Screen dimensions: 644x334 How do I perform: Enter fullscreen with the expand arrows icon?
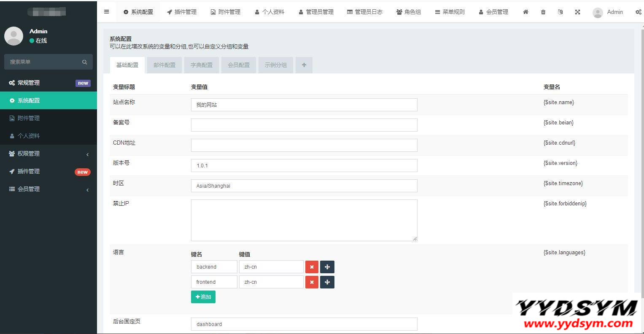pyautogui.click(x=577, y=12)
